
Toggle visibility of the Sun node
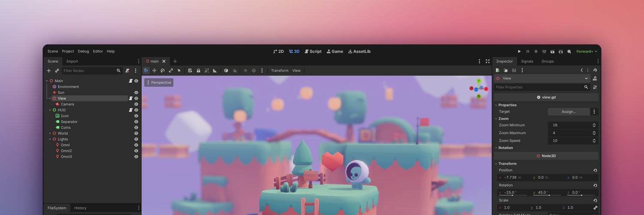point(136,92)
